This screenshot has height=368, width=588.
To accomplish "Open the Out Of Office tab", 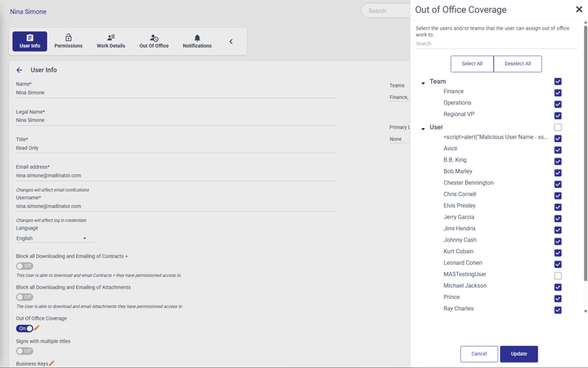I will click(x=154, y=41).
